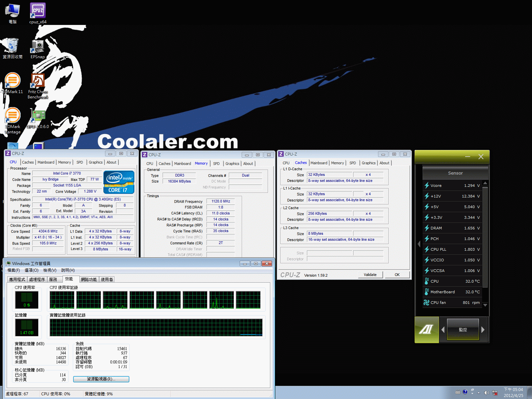Open the 檔案(F) menu in Task Manager
This screenshot has height=399, width=532.
pyautogui.click(x=14, y=270)
